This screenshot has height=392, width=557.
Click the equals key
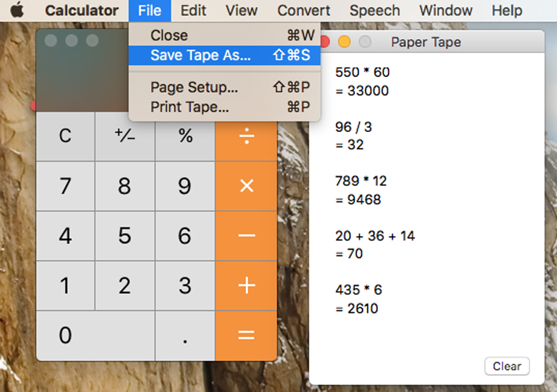(x=246, y=335)
